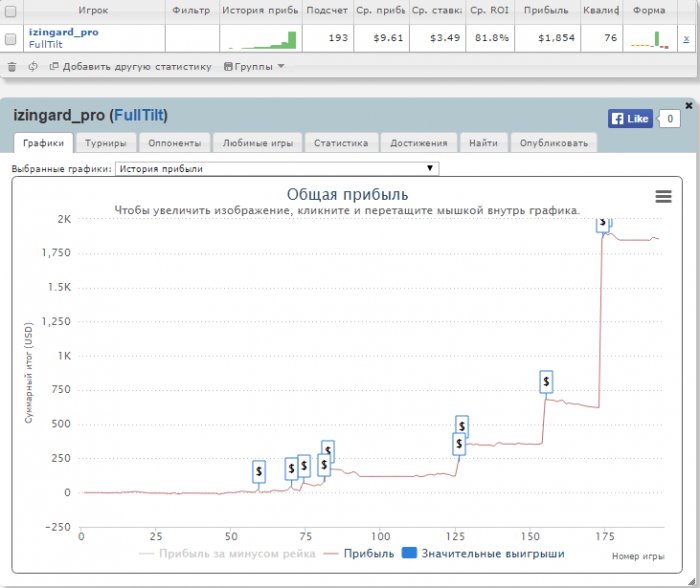Click the FullTilt link under player name
Screen dimensions: 700x588
[x=46, y=45]
